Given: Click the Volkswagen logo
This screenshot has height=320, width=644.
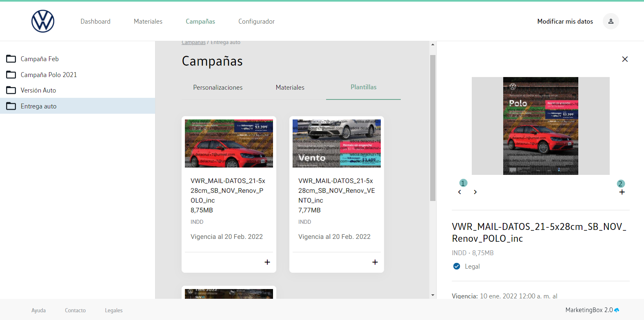Looking at the screenshot, I should coord(43,21).
